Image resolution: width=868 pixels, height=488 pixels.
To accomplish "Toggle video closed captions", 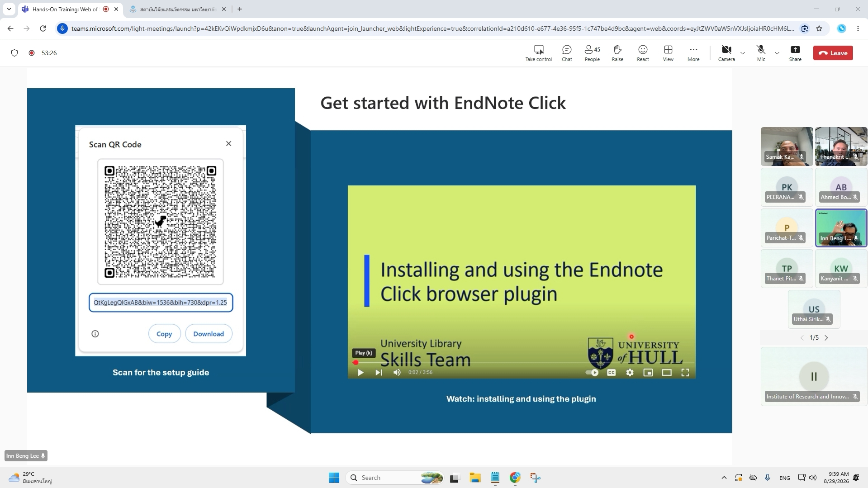I will [x=611, y=373].
